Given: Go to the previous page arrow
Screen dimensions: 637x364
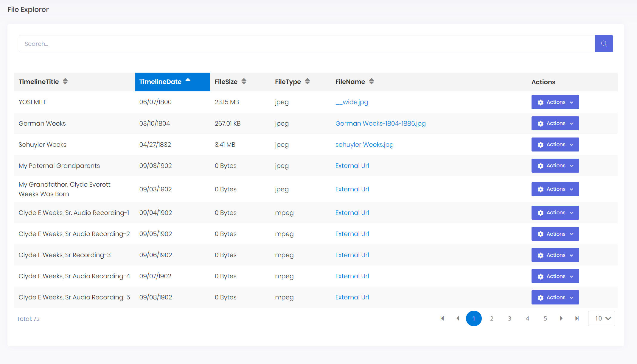Looking at the screenshot, I should click(458, 318).
